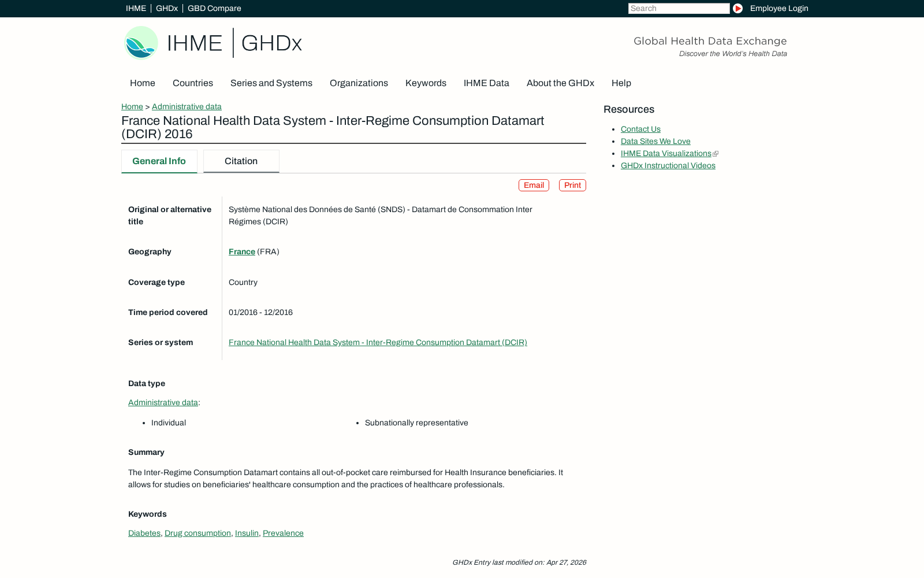Open the Help menu item
Image resolution: width=924 pixels, height=578 pixels.
pyautogui.click(x=621, y=83)
